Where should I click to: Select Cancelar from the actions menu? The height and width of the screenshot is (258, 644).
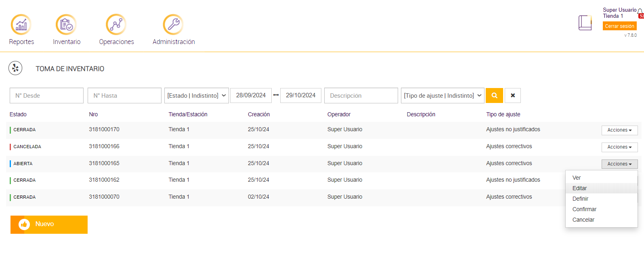[x=583, y=220]
